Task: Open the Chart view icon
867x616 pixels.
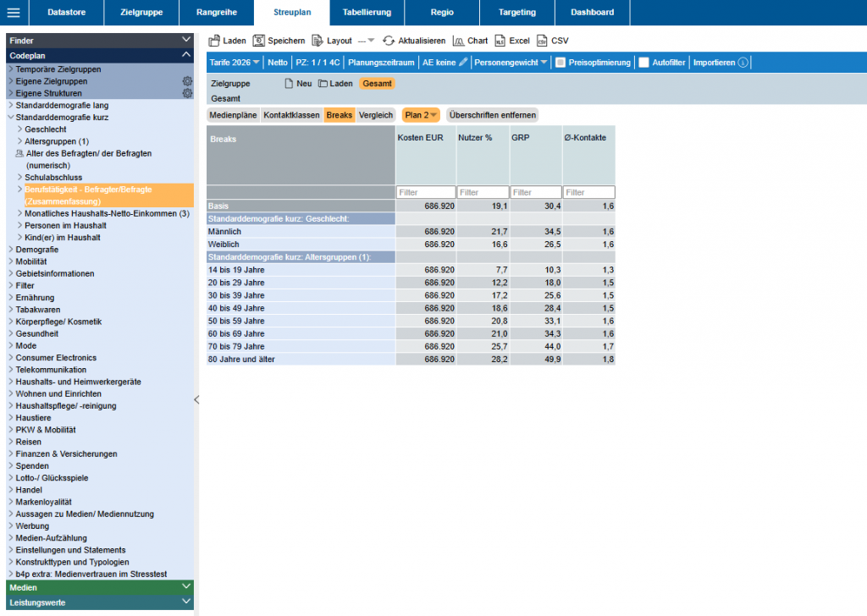Action: [x=459, y=41]
